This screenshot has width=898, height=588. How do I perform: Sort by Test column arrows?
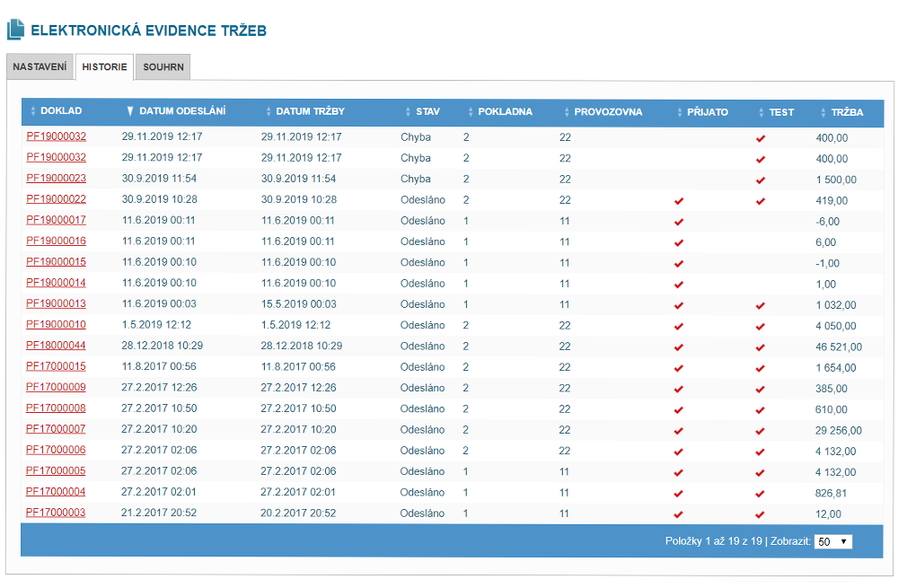(762, 112)
